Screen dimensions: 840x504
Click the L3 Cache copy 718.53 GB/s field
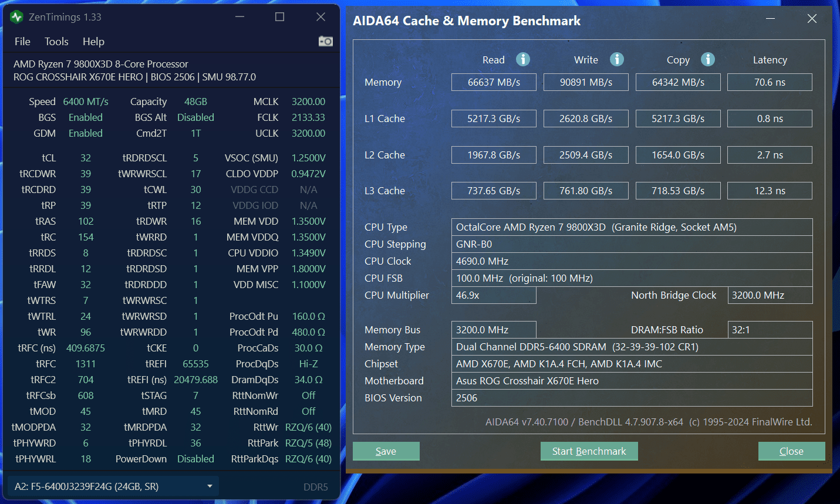tap(678, 191)
